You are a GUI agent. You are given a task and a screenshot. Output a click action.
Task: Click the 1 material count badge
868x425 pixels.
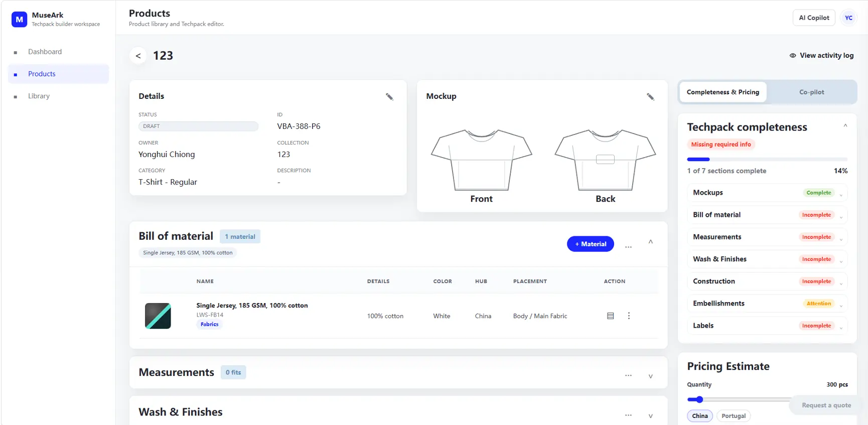coord(240,237)
